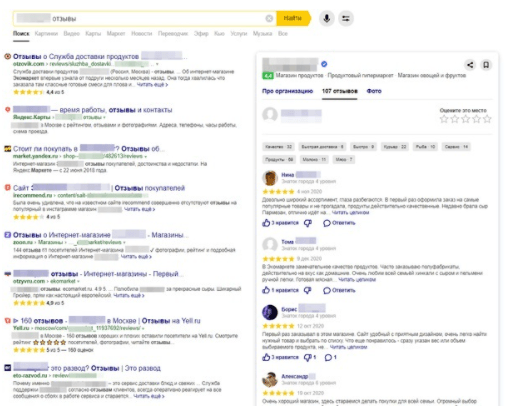Like Тома's review with thumbs up
The height and width of the screenshot is (412, 505).
coord(266,290)
